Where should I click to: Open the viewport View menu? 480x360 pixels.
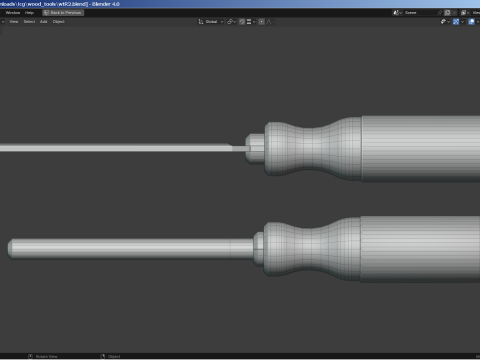14,22
